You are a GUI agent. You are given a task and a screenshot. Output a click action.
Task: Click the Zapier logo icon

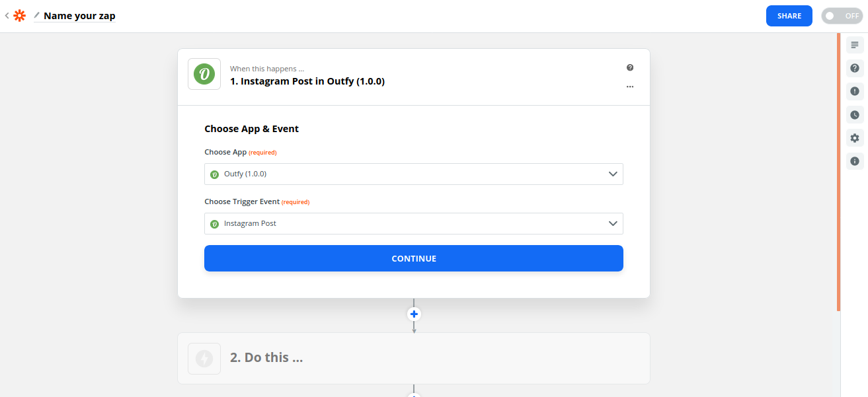click(19, 15)
